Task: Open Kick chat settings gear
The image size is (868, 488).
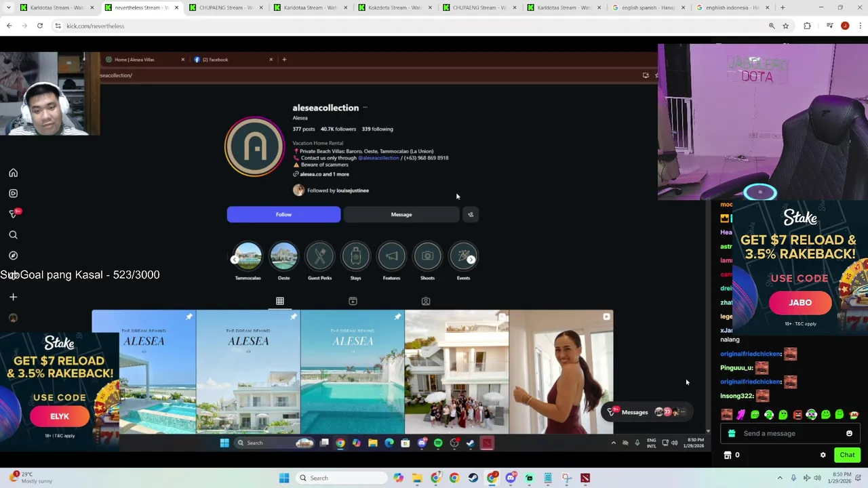Action: pos(823,455)
